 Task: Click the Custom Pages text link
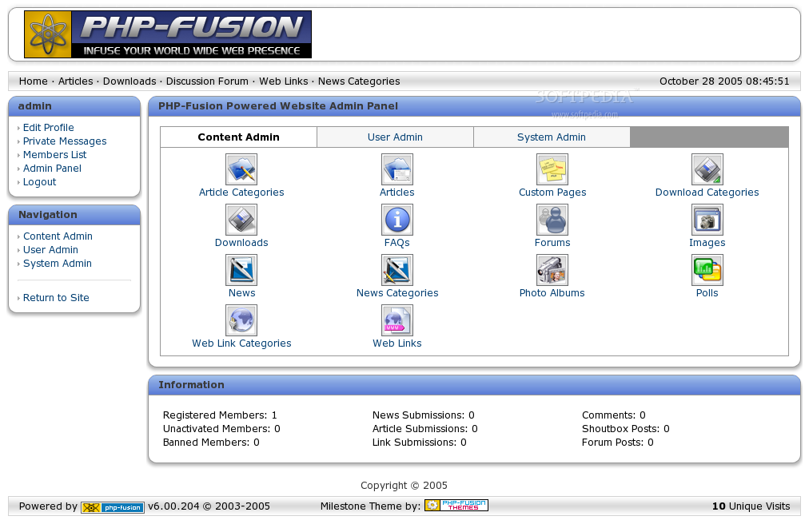[552, 193]
